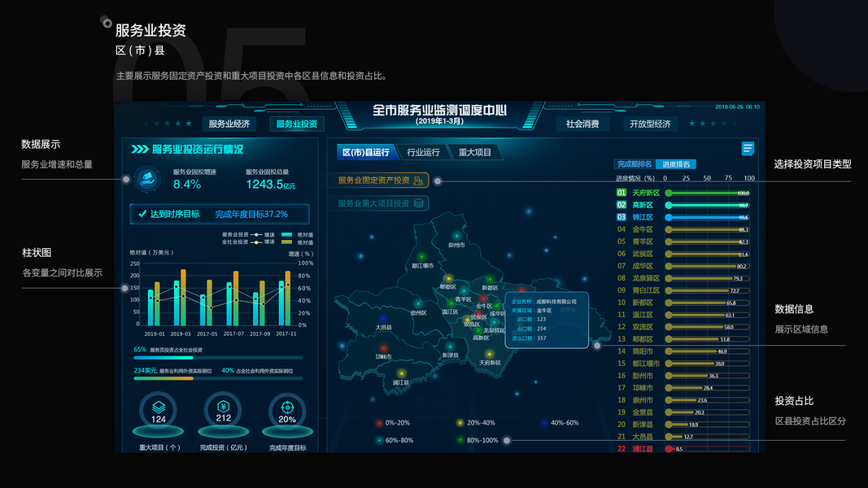Open the 社会消费 top tab
This screenshot has height=488, width=868.
click(582, 124)
